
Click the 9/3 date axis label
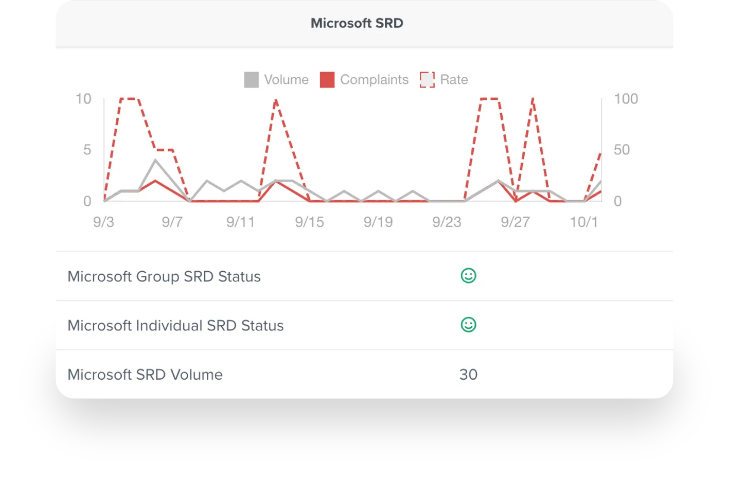103,222
